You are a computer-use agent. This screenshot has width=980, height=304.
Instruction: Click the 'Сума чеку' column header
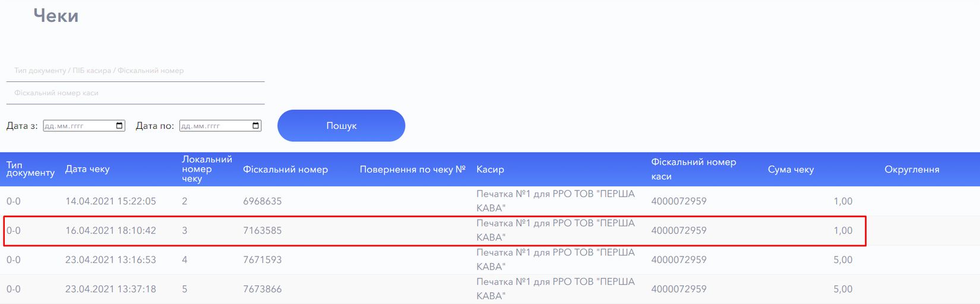pos(791,169)
